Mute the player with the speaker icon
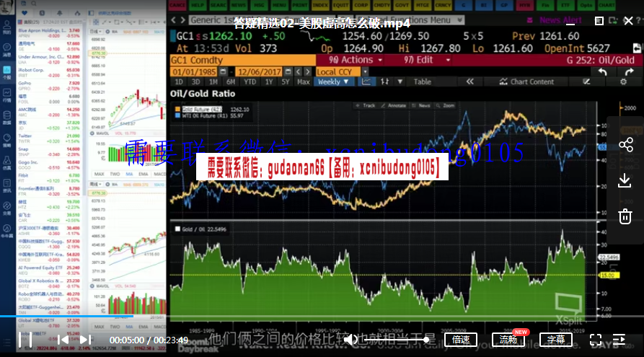This screenshot has width=644, height=357. pos(350,340)
